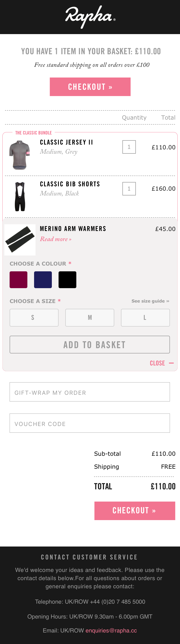
Task: Click into the Voucher Code field
Action: click(x=90, y=423)
